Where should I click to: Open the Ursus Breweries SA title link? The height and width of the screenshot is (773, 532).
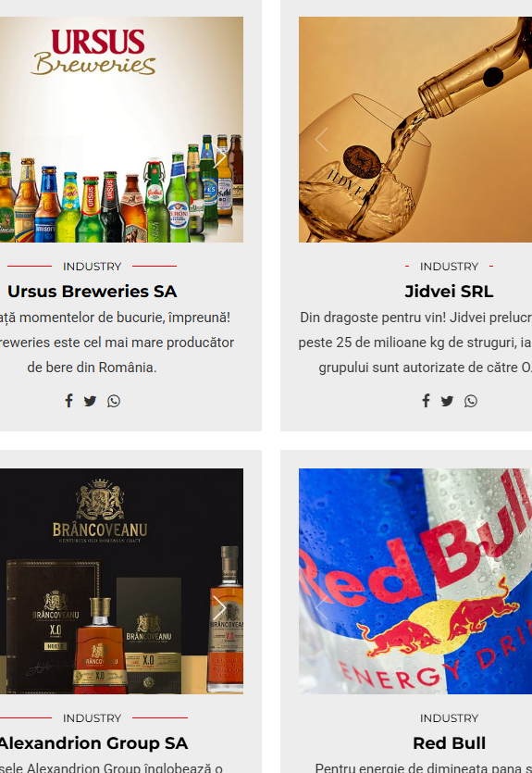click(93, 292)
